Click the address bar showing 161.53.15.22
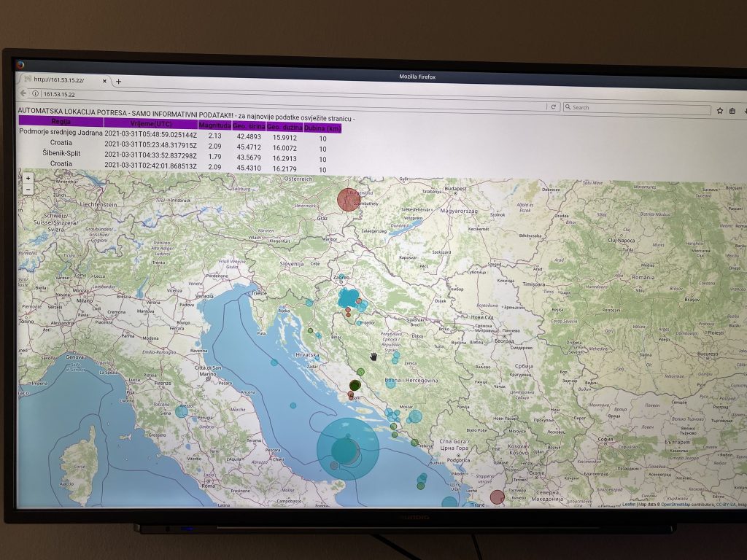747x560 pixels. coord(292,99)
